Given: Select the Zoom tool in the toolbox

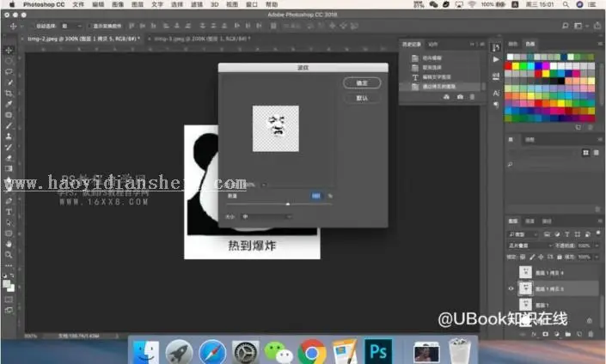Looking at the screenshot, I should (x=9, y=255).
